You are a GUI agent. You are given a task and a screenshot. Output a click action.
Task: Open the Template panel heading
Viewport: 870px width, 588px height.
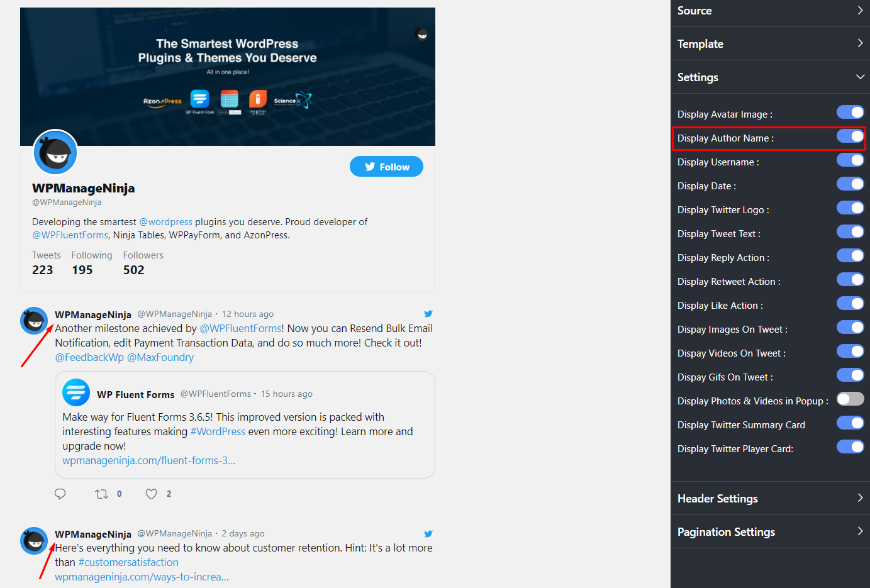point(700,44)
